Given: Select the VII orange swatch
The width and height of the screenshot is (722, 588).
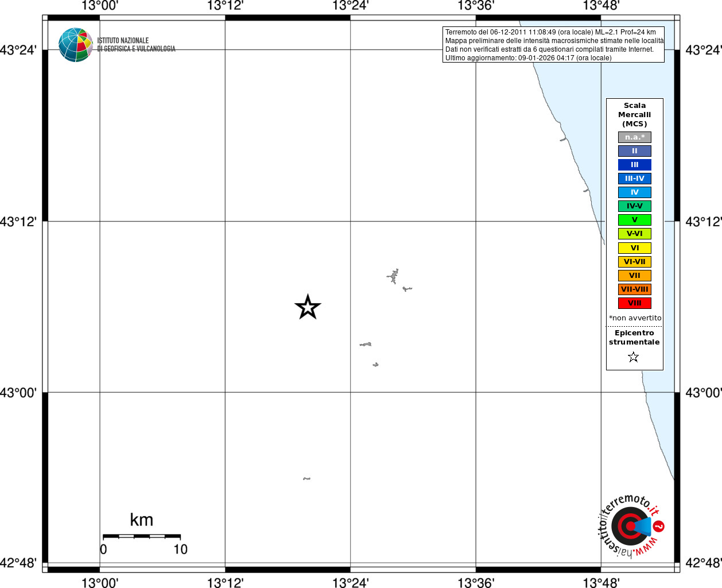Looking at the screenshot, I should pos(635,276).
